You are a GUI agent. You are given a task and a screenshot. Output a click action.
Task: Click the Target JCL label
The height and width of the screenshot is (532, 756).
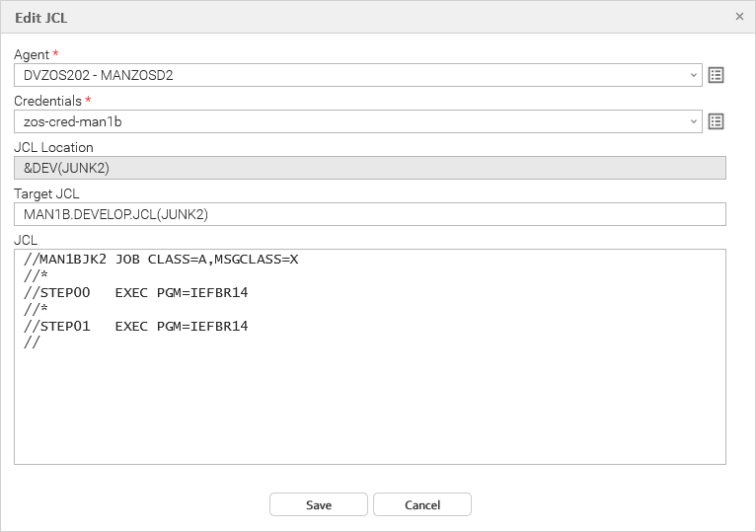46,193
